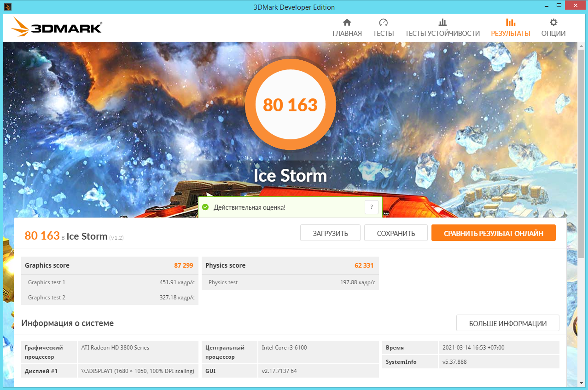
Task: Open the ГЛАВНАЯ home tab
Action: coord(347,28)
